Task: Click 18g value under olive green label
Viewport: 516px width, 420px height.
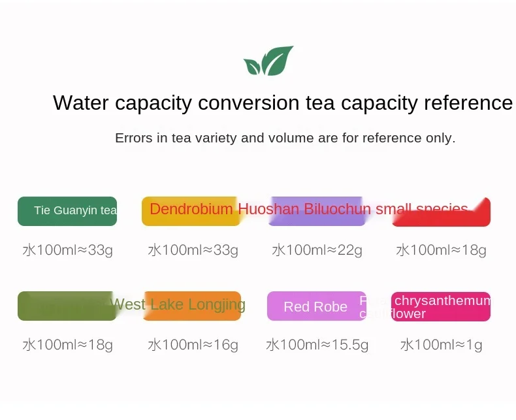Action: coord(68,345)
